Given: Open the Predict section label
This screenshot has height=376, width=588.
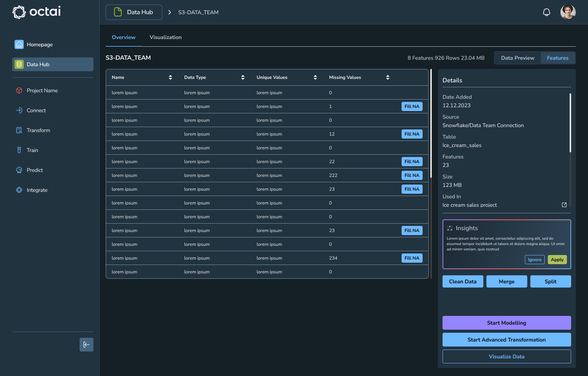Looking at the screenshot, I should coord(35,170).
